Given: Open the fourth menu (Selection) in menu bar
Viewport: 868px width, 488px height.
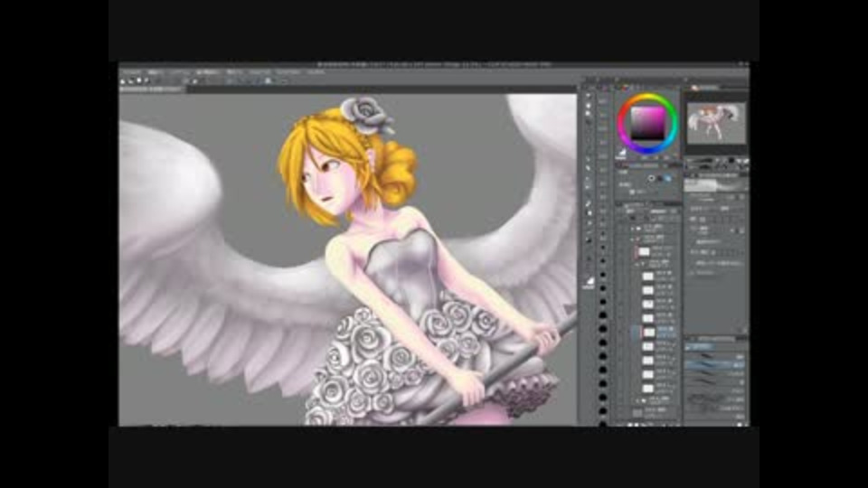Looking at the screenshot, I should click(208, 72).
